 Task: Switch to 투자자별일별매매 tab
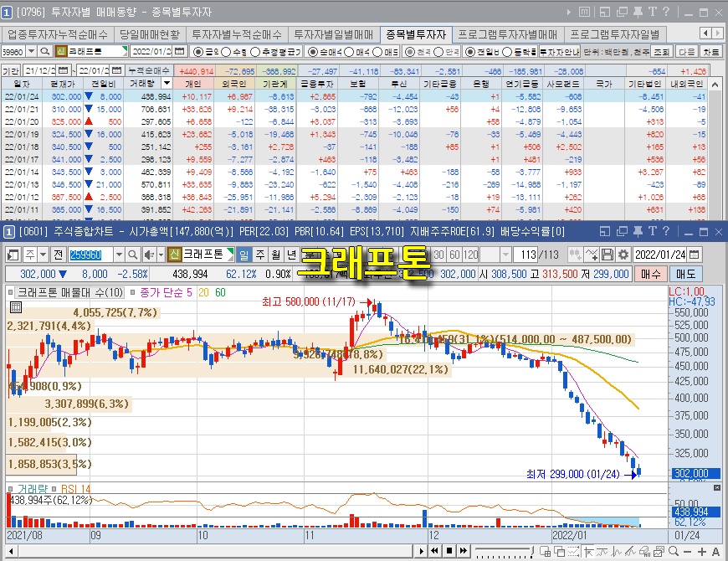(x=333, y=34)
